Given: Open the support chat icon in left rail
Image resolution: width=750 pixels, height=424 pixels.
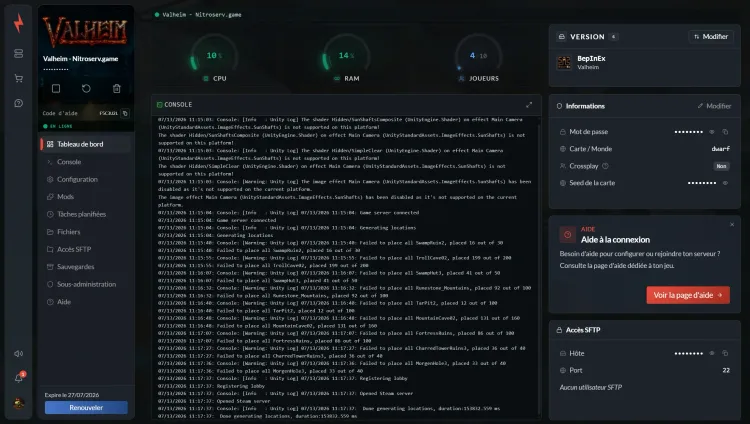Looking at the screenshot, I should pyautogui.click(x=19, y=103).
